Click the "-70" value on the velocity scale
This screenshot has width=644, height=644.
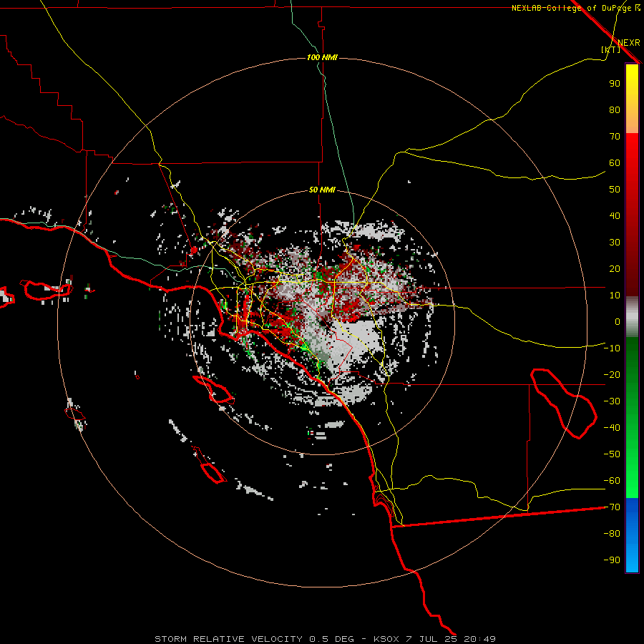click(x=612, y=507)
